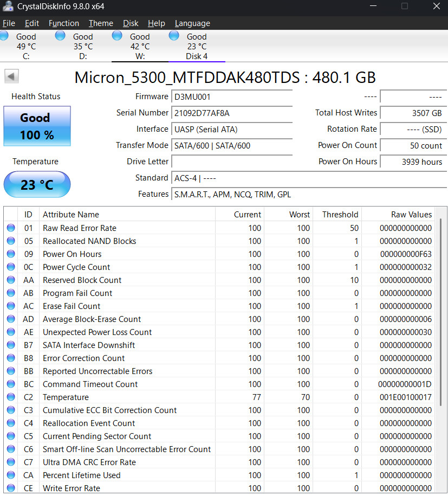Open the Function menu

[64, 23]
